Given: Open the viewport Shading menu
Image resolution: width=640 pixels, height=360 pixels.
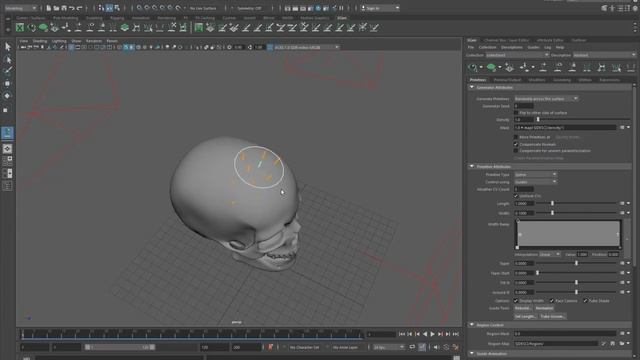Looking at the screenshot, I should coord(40,41).
